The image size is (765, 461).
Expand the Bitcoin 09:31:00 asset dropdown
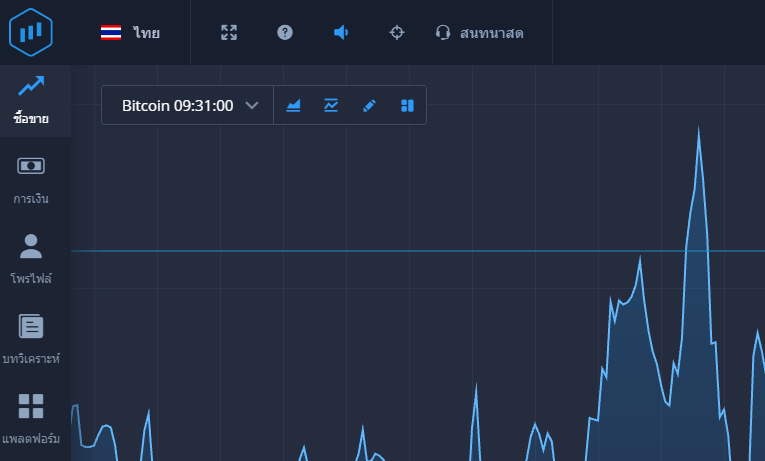click(187, 105)
